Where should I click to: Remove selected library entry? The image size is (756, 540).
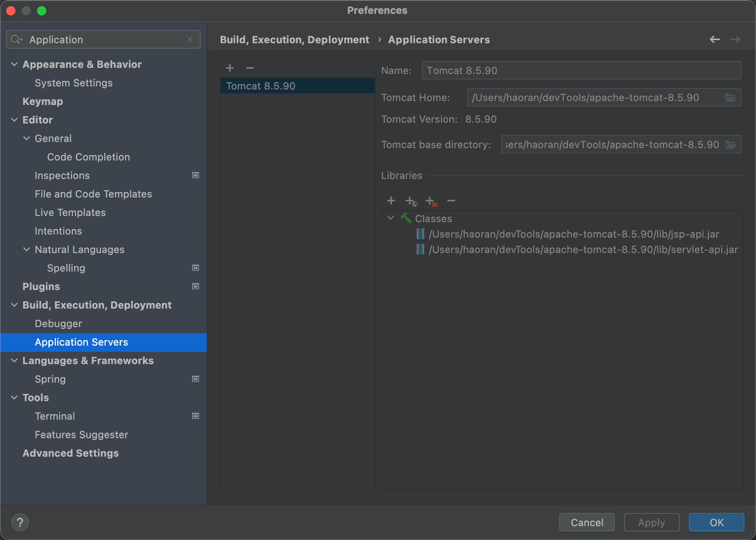[x=451, y=201]
